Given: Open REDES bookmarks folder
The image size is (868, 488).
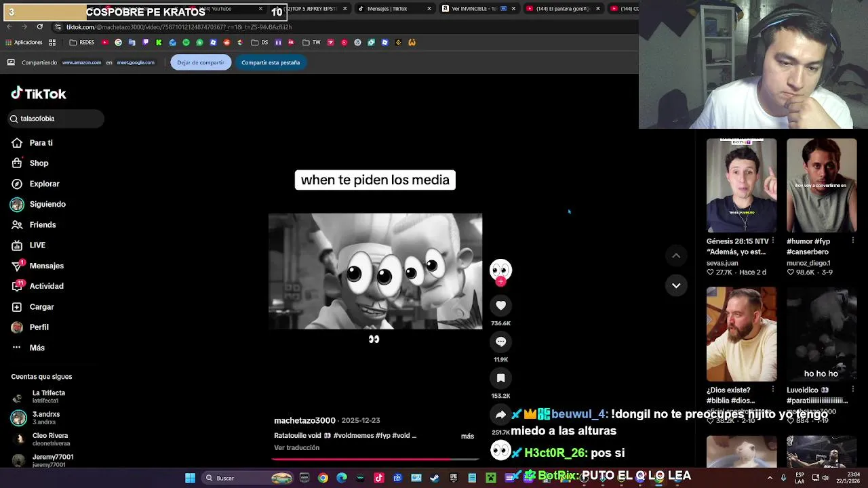Looking at the screenshot, I should 82,42.
